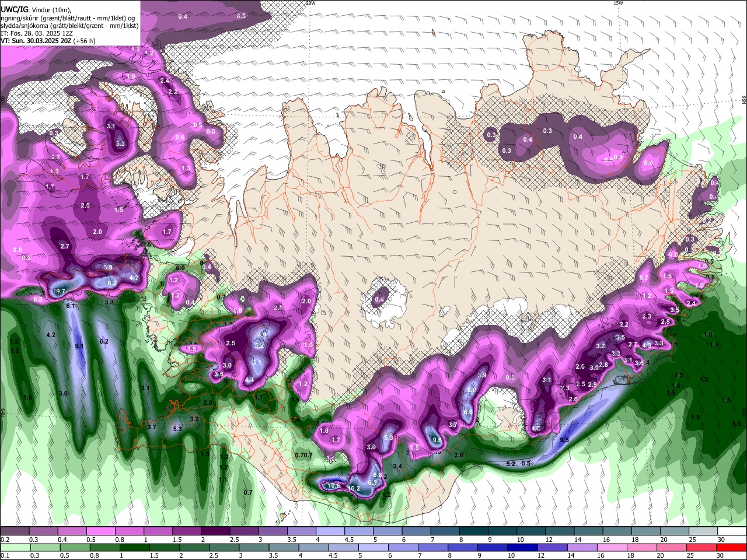This screenshot has width=747, height=560.
Task: Pick the dark teal snow swatch for 8–9
Action: [x=473, y=531]
